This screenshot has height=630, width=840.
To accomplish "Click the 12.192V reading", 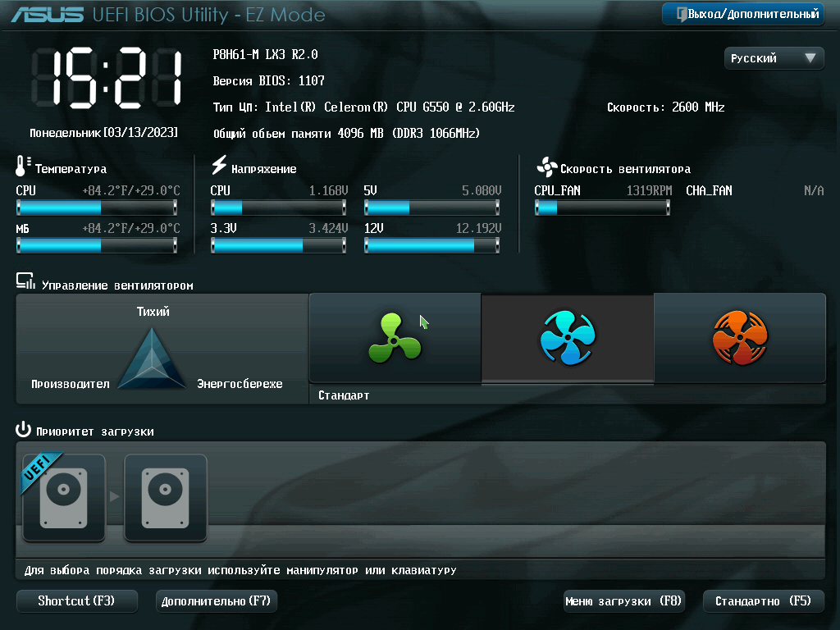I will click(478, 228).
